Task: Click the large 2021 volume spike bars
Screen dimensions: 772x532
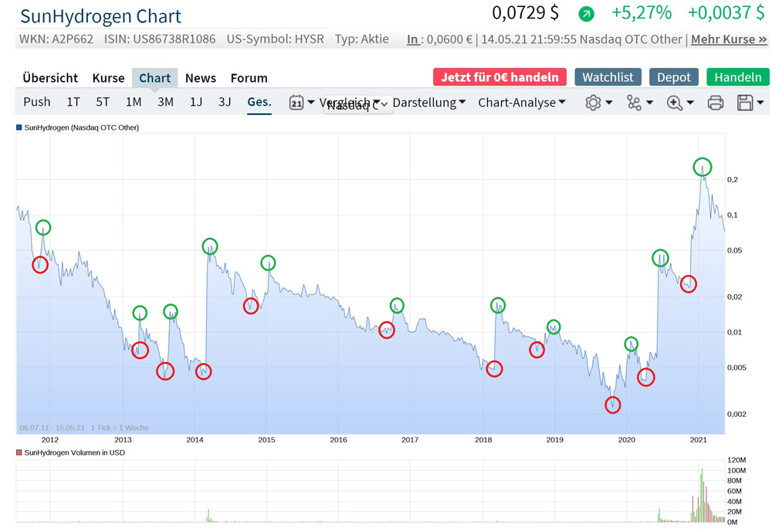Action: (702, 495)
